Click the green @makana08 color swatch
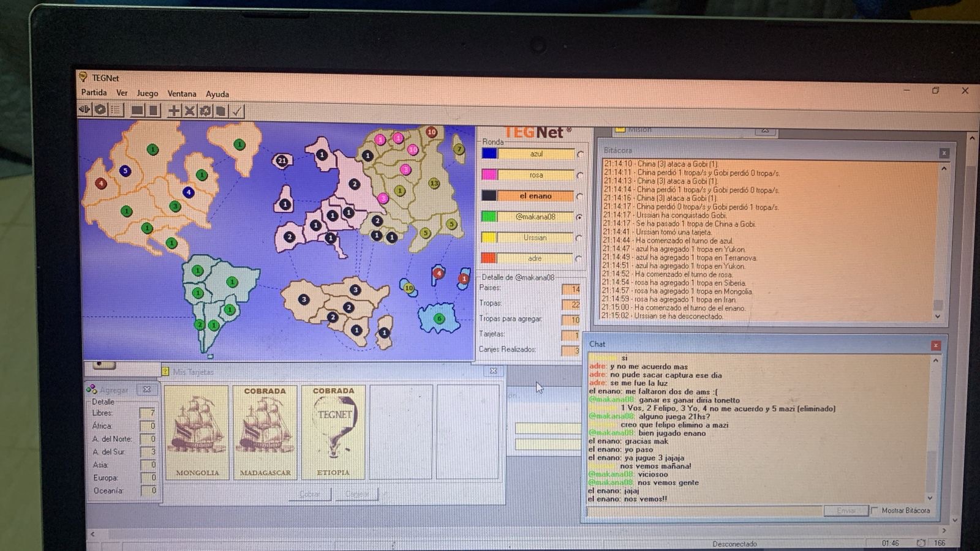The height and width of the screenshot is (551, 980). [489, 217]
